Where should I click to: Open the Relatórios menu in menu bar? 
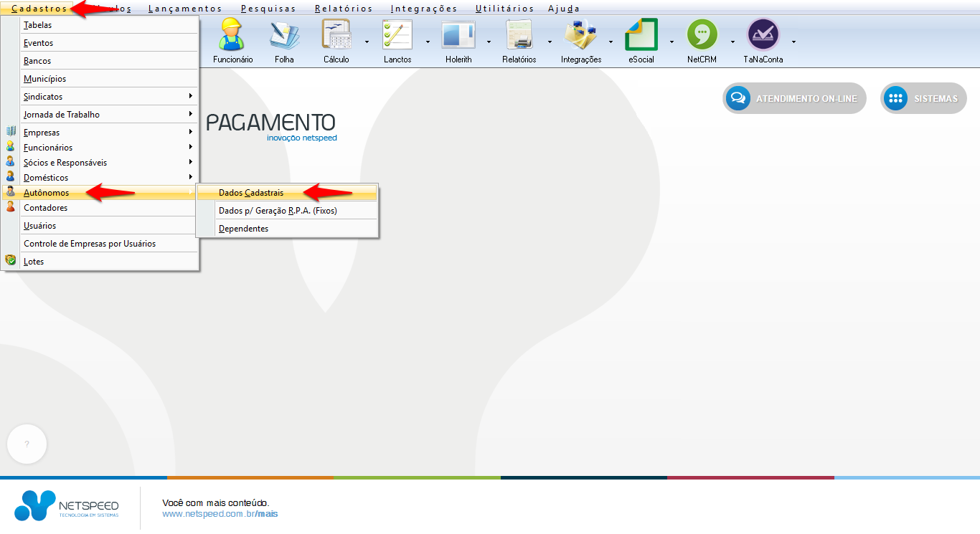344,9
